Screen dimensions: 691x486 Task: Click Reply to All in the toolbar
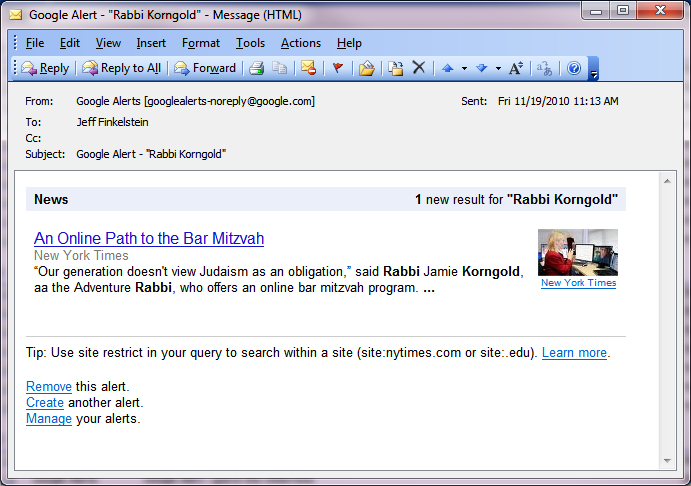(x=121, y=68)
